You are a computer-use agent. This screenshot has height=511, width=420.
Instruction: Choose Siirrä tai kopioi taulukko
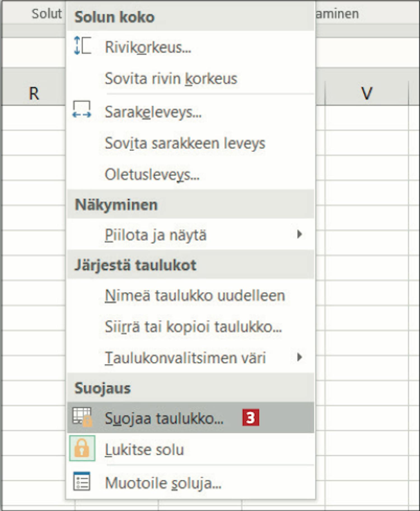pos(191,326)
